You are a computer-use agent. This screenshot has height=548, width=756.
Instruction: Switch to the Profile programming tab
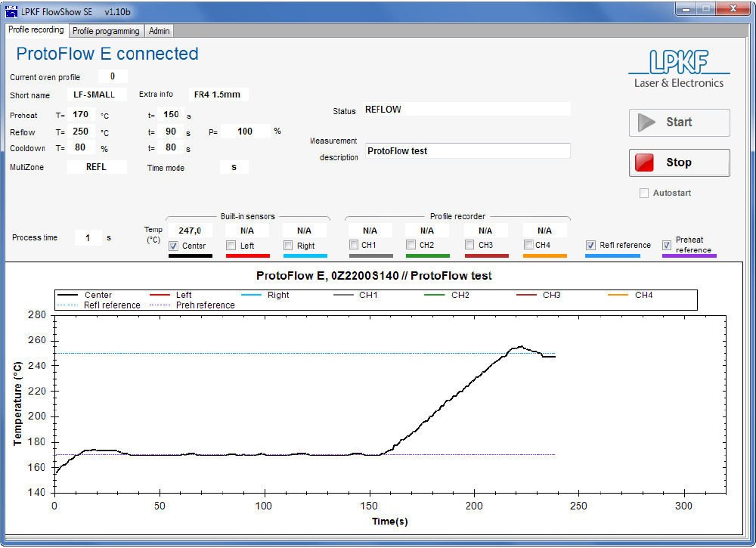click(106, 31)
